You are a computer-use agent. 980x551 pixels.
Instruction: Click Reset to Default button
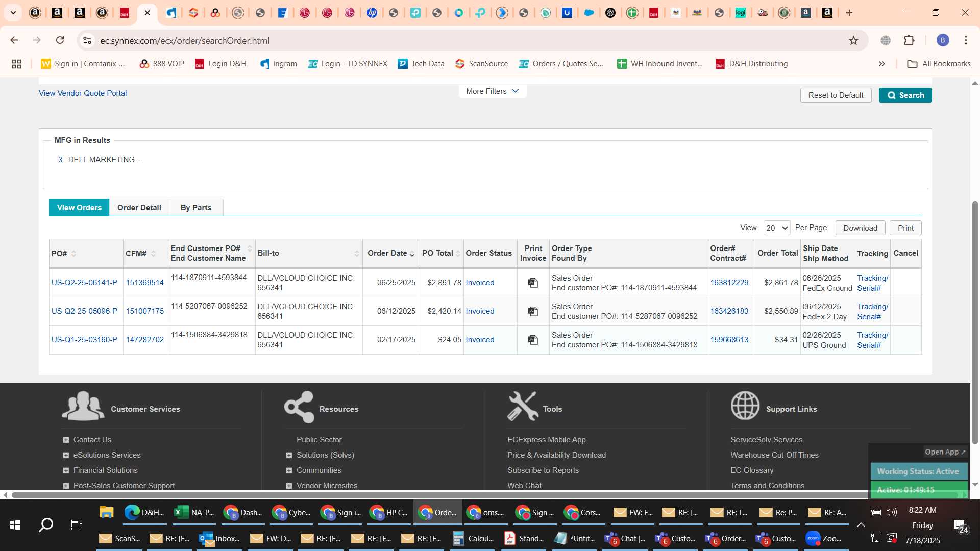(x=836, y=95)
